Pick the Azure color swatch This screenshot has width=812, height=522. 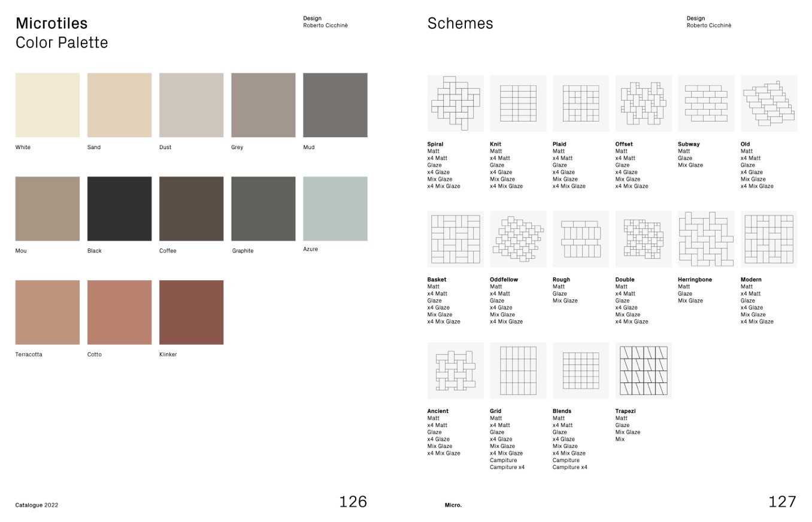(x=335, y=209)
